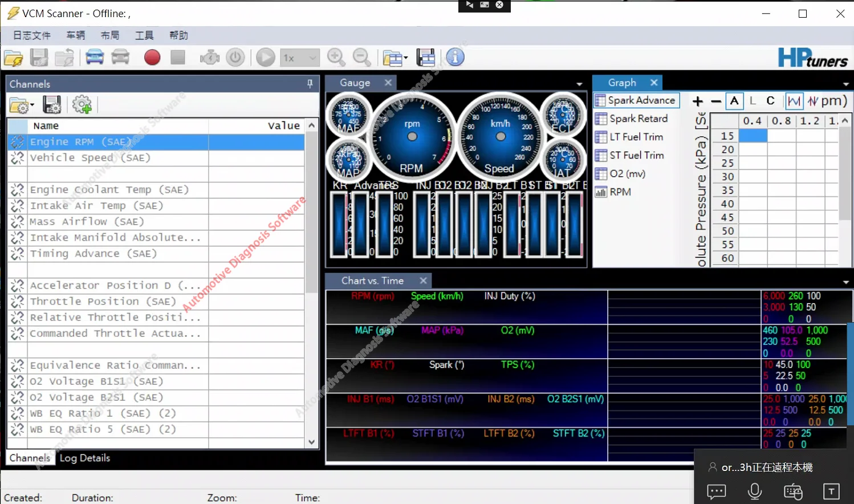Select Spark Retard graph
The height and width of the screenshot is (504, 854).
tap(632, 119)
